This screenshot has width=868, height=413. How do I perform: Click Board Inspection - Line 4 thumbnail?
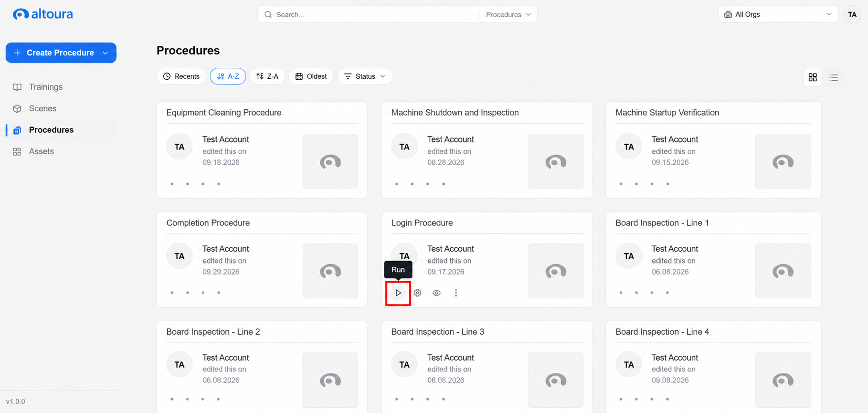[x=783, y=380]
